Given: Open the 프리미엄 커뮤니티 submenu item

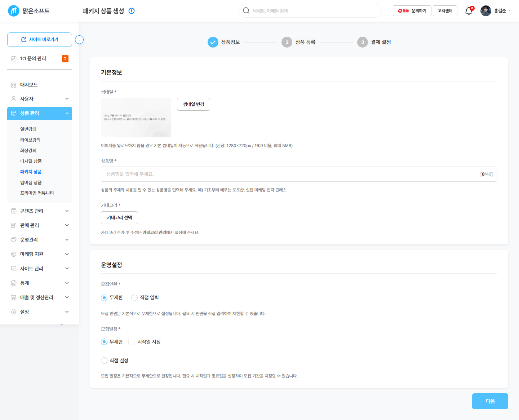Looking at the screenshot, I should tap(37, 193).
